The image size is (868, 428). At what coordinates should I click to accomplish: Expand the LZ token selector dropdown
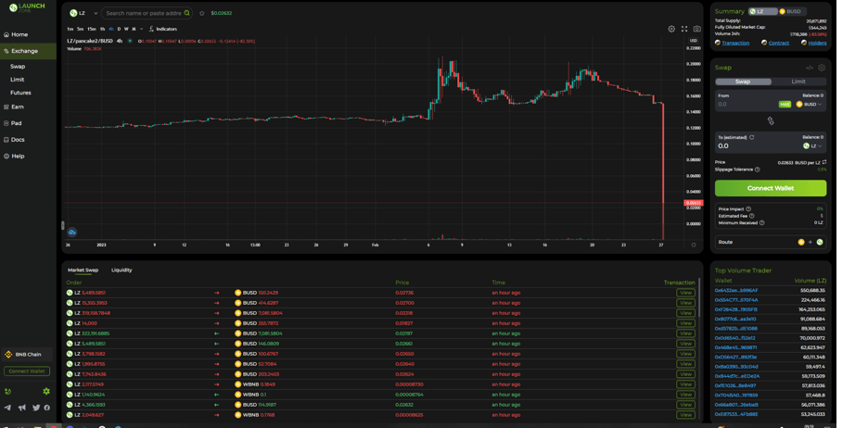[x=84, y=13]
